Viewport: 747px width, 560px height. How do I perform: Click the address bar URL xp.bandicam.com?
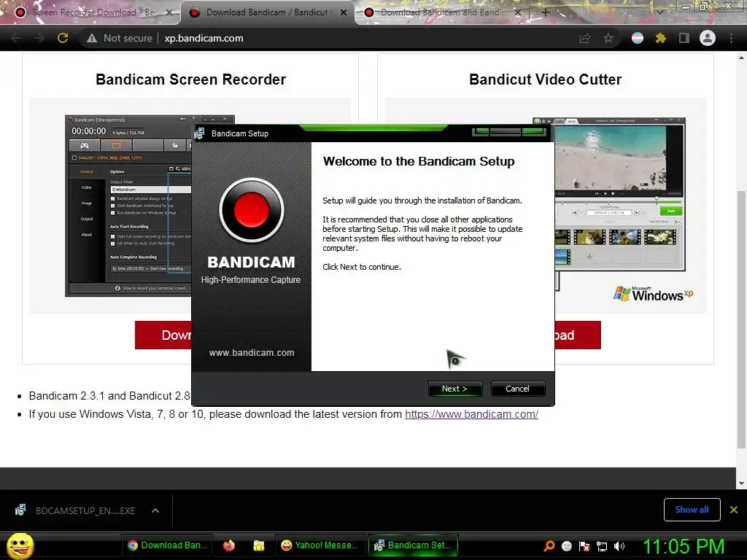pos(204,38)
